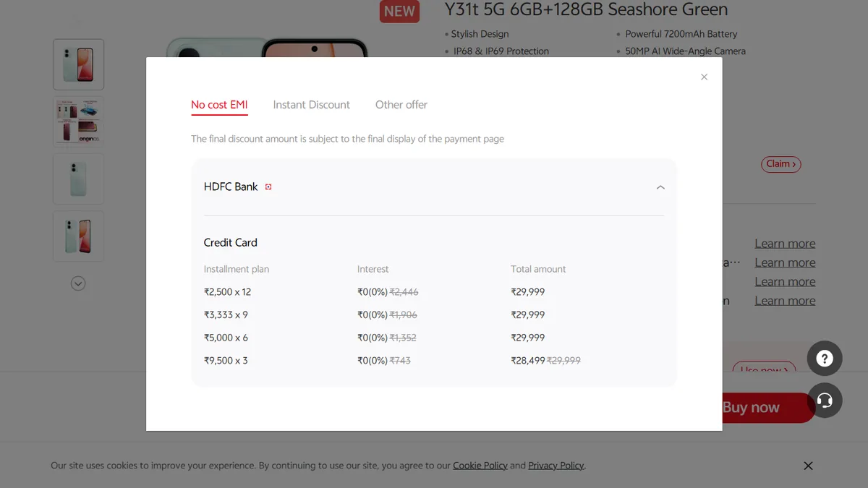Open the Other offer tab

click(401, 105)
